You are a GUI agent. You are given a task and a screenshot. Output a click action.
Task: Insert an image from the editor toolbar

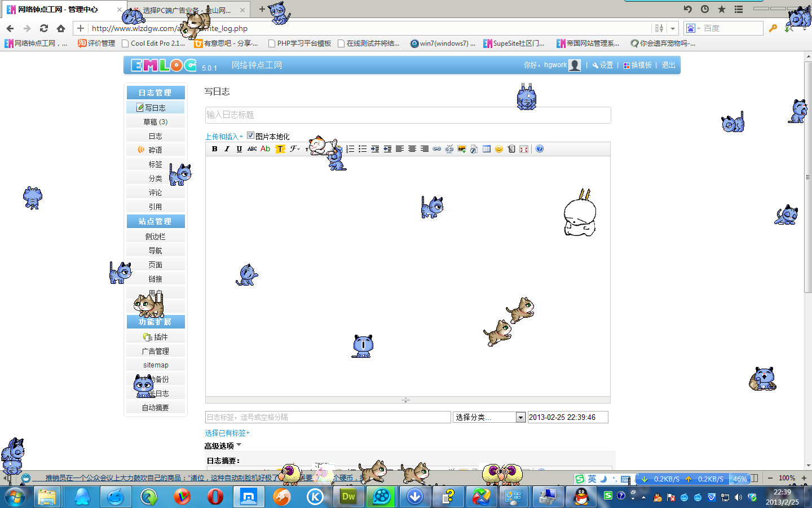tap(462, 149)
